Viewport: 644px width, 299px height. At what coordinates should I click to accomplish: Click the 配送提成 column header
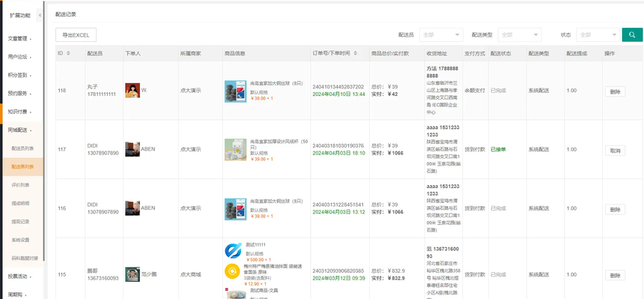(577, 53)
